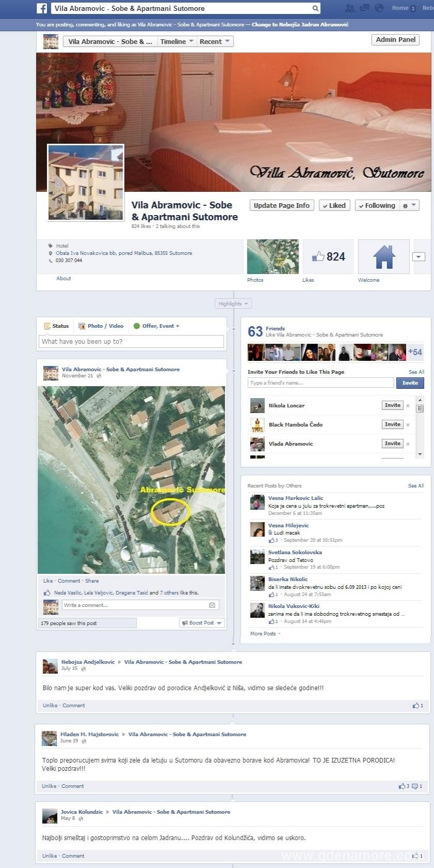The image size is (434, 868).
Task: Unlike Jovica Kolundzic's post
Action: [50, 856]
